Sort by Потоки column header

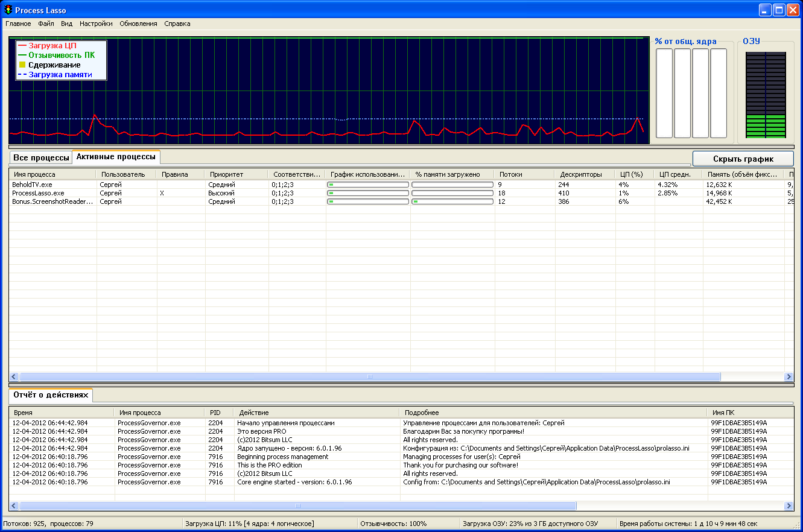(524, 174)
